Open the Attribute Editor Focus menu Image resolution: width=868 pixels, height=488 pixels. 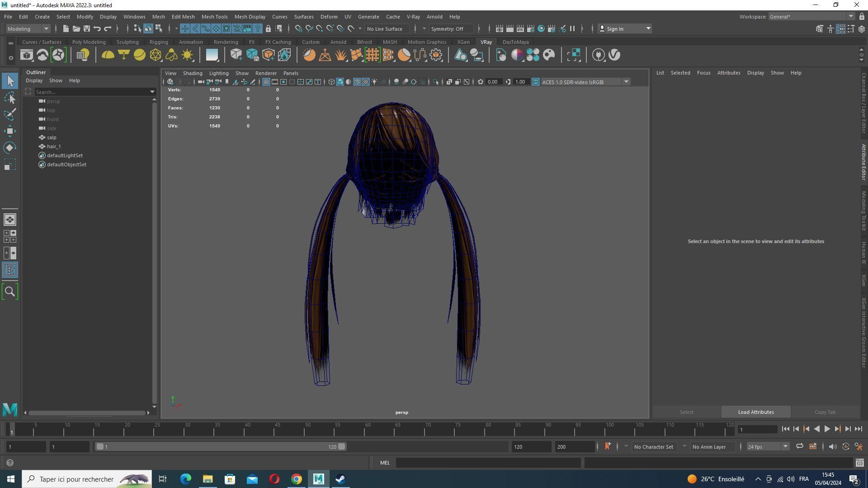point(703,73)
